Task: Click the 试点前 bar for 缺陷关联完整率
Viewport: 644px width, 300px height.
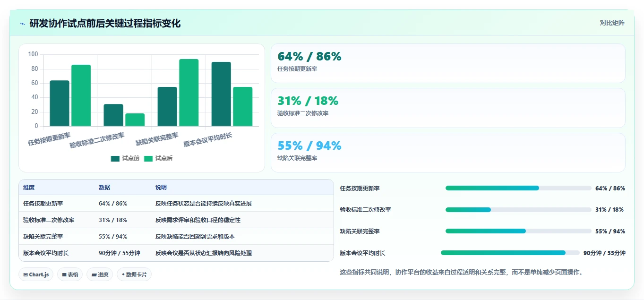Action: pos(167,107)
